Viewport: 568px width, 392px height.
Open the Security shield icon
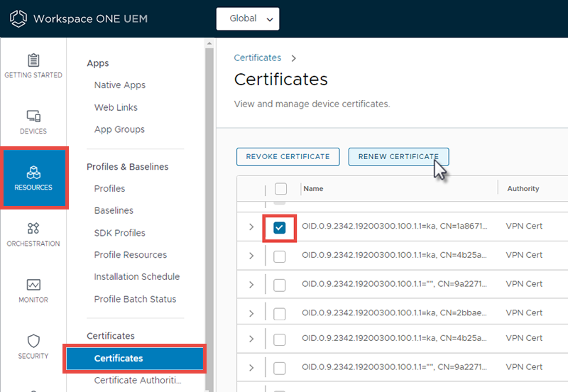click(x=33, y=341)
